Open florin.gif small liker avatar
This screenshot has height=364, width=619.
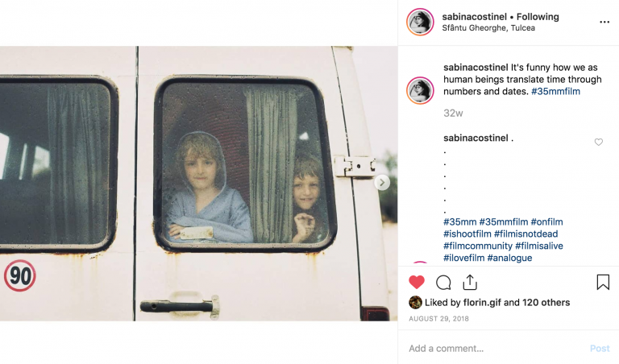[x=415, y=303]
